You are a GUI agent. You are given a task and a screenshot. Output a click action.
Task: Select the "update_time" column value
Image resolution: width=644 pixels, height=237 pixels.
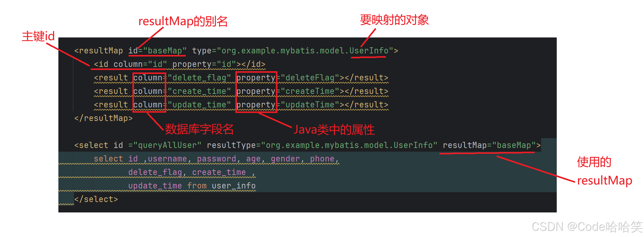click(x=199, y=105)
